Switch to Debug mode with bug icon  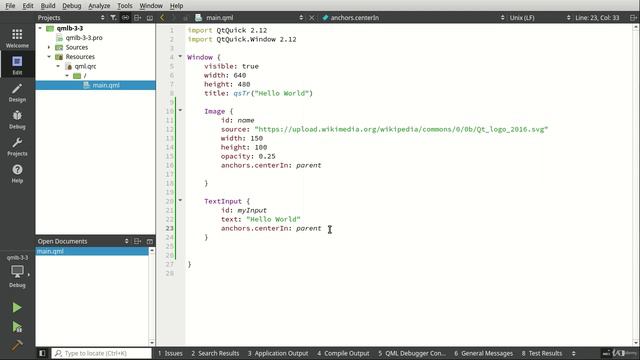[17, 119]
